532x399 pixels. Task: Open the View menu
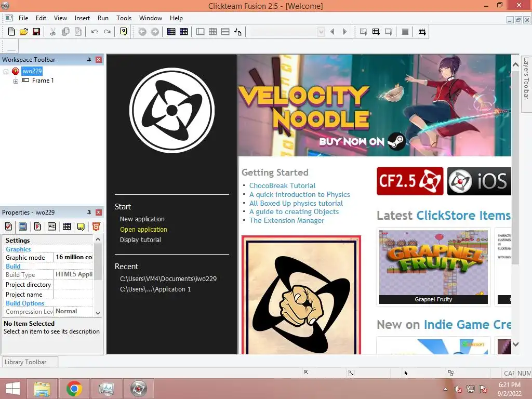pyautogui.click(x=60, y=18)
